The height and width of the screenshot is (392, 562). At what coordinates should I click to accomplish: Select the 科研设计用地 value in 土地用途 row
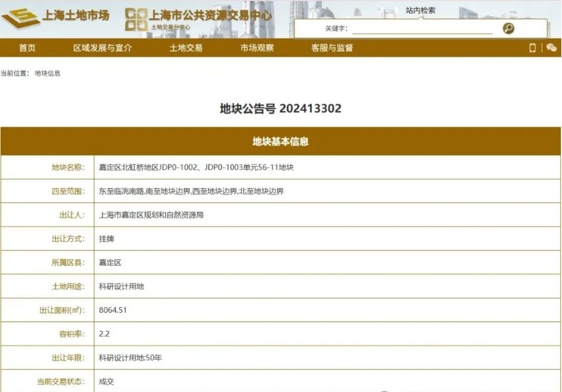click(x=122, y=287)
